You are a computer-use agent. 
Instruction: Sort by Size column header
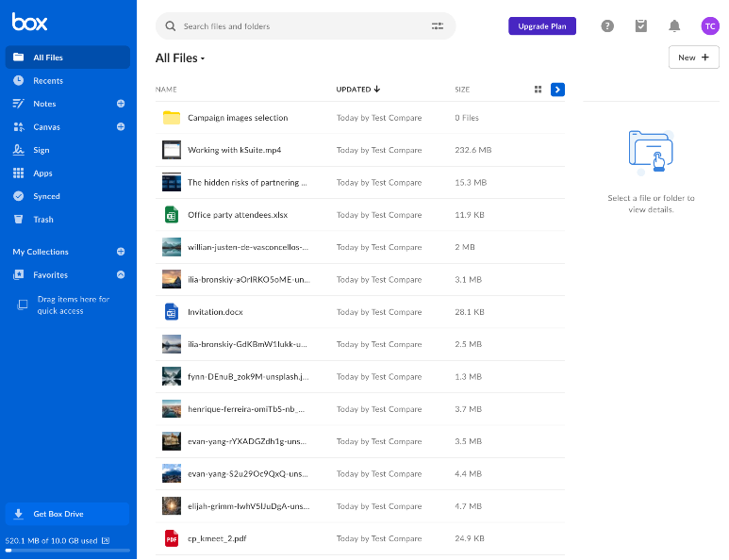coord(462,90)
